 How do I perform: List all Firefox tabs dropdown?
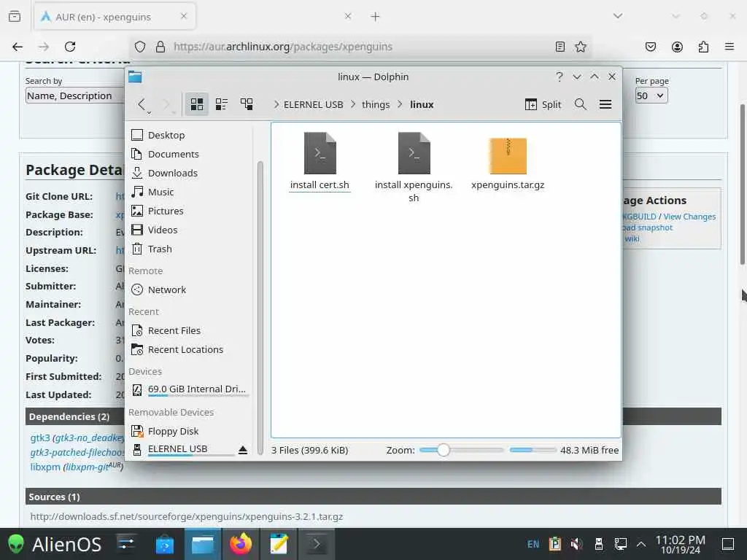[618, 16]
